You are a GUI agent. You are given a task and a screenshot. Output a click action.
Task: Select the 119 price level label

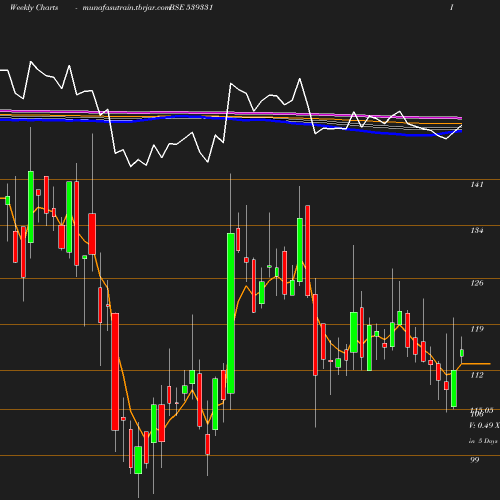[x=477, y=329]
